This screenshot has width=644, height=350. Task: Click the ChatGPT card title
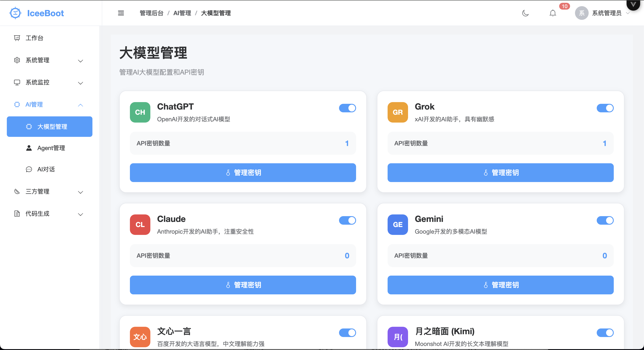pyautogui.click(x=175, y=107)
